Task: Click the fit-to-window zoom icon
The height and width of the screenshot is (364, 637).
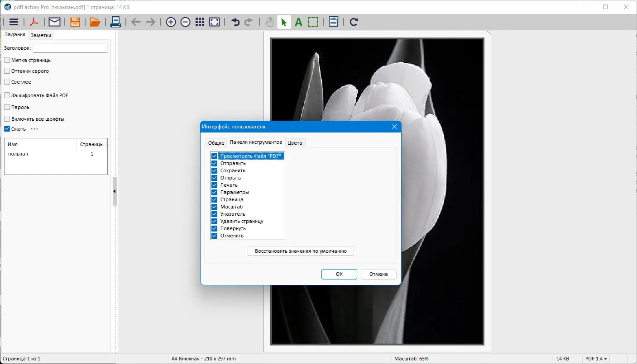Action: (x=215, y=22)
